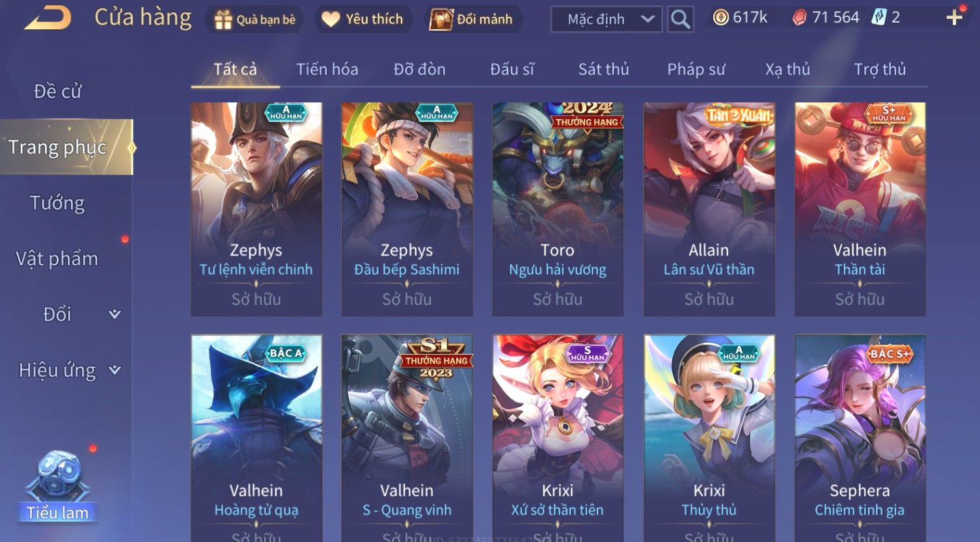The width and height of the screenshot is (980, 542).
Task: Tap the red ruby currency icon
Action: (799, 18)
